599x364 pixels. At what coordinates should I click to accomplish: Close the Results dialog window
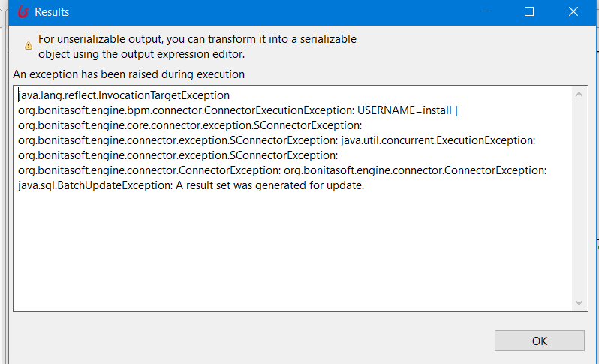574,12
